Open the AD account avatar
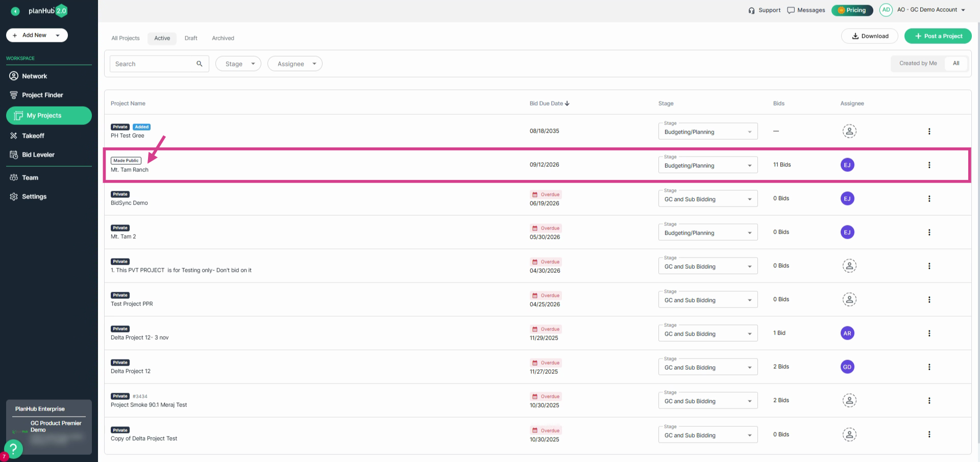The height and width of the screenshot is (462, 980). tap(886, 10)
